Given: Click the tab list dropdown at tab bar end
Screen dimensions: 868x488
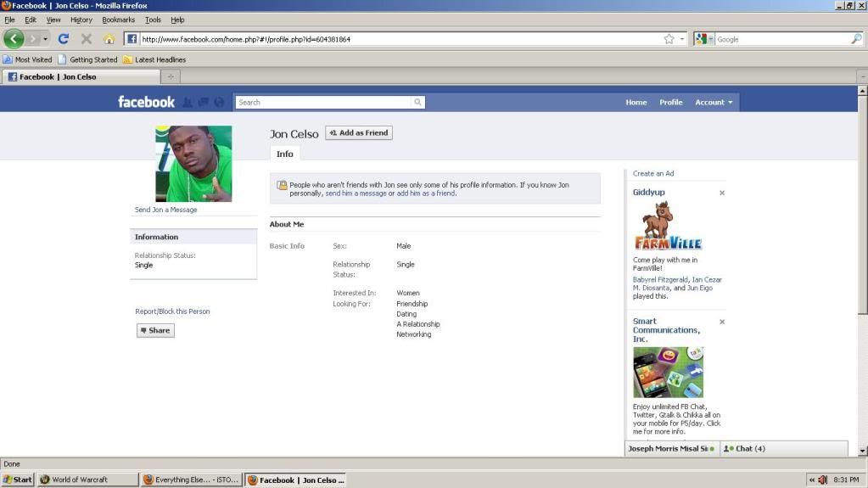Looking at the screenshot, I should coord(862,76).
